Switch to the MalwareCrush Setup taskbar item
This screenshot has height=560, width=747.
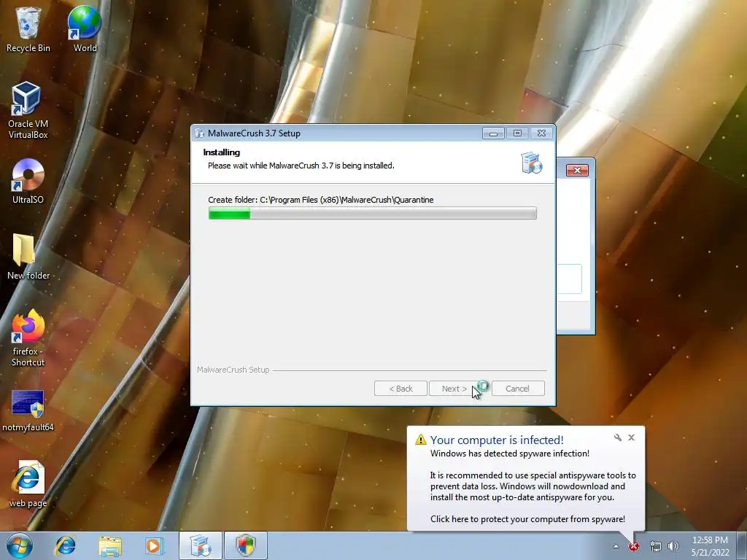[201, 545]
